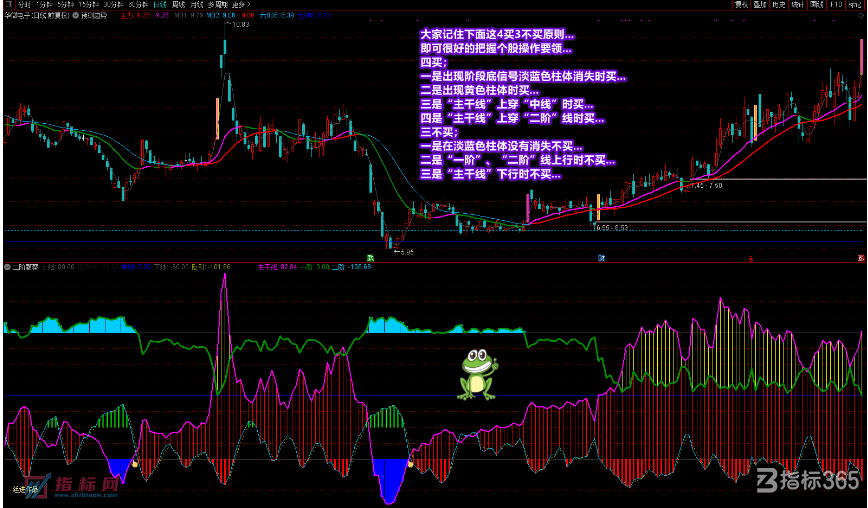Click the box icon left of 分时
The height and width of the screenshot is (508, 868).
(x=8, y=4)
